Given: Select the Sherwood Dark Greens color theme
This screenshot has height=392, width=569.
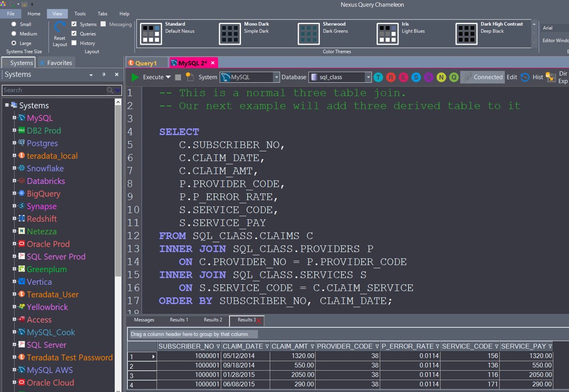Looking at the screenshot, I should pos(308,34).
